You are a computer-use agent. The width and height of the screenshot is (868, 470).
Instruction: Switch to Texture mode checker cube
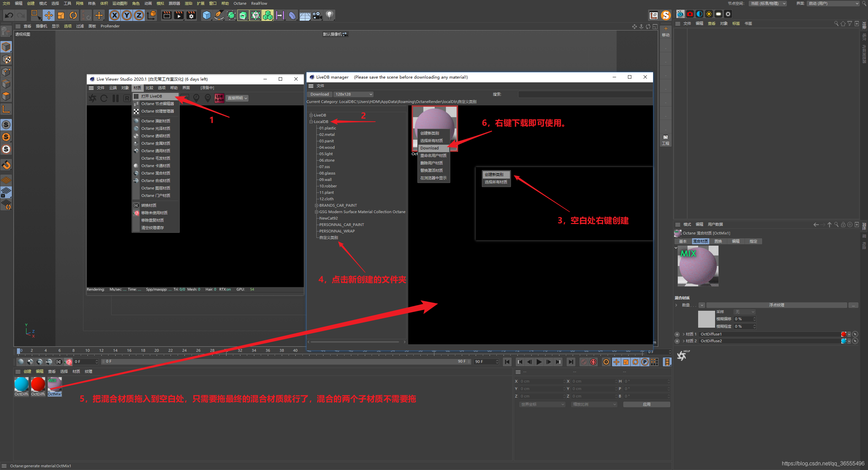[6, 59]
